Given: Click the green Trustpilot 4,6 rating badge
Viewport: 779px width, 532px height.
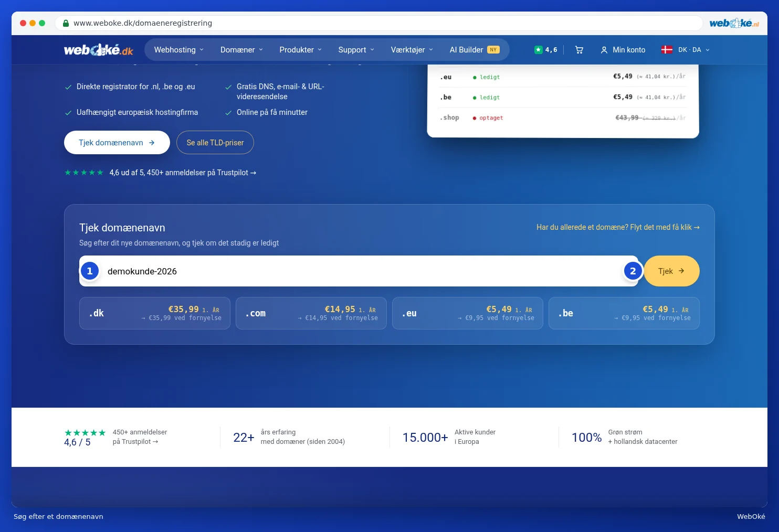Looking at the screenshot, I should pos(545,50).
